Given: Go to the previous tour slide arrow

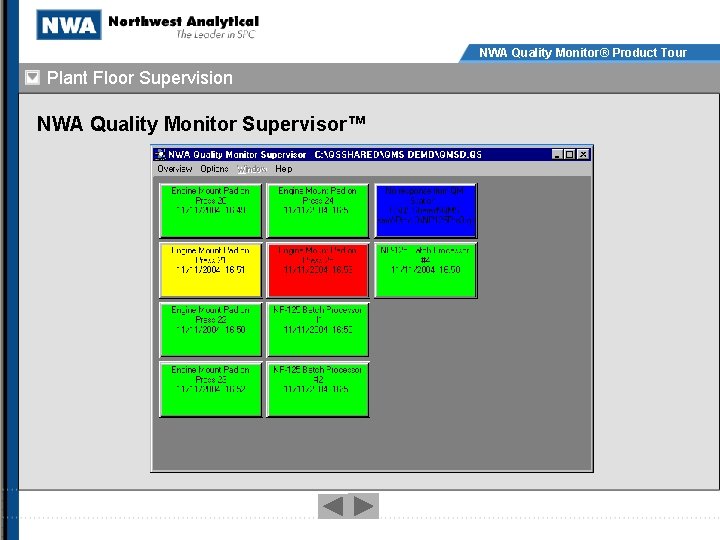Looking at the screenshot, I should tap(333, 506).
